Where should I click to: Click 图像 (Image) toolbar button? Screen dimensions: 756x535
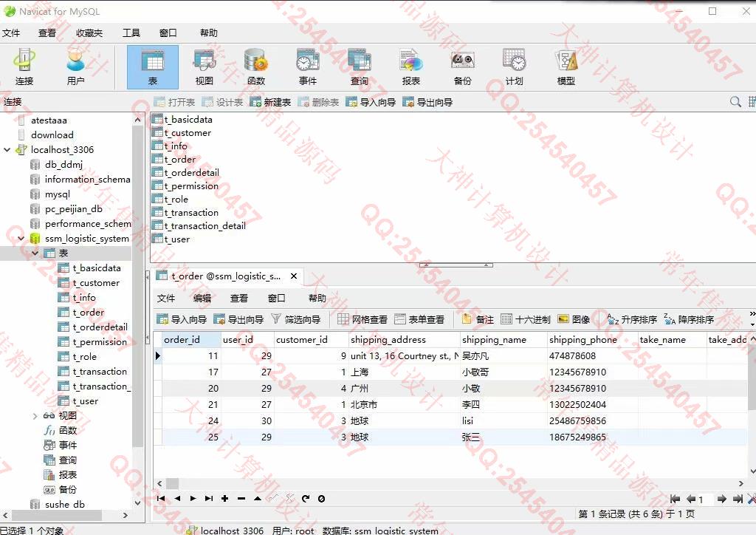(574, 319)
